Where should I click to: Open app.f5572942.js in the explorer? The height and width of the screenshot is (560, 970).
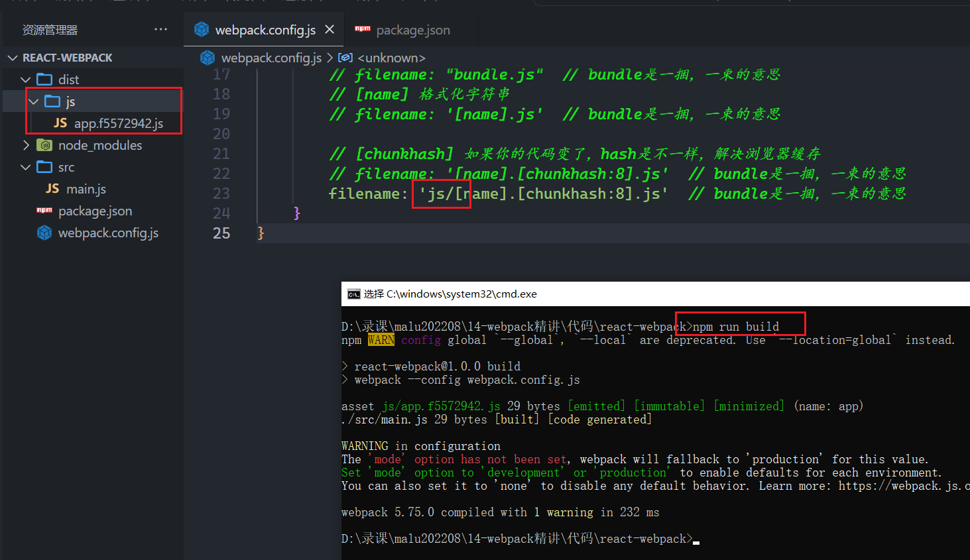(119, 123)
